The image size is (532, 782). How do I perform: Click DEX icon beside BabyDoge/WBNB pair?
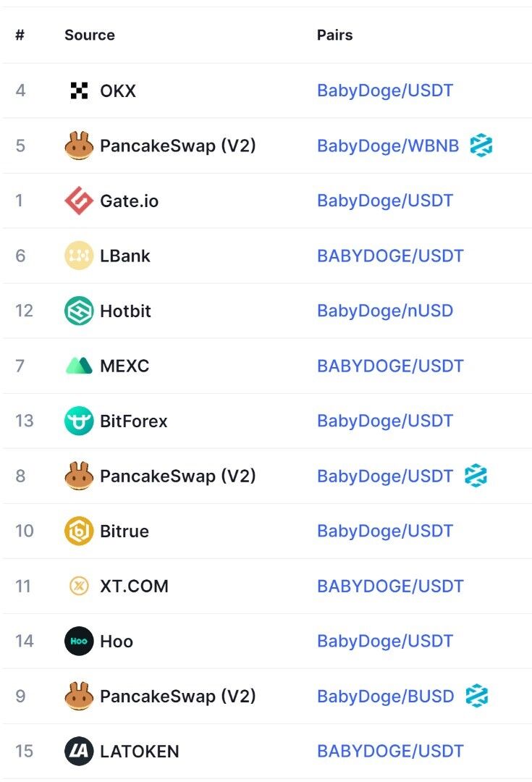pos(481,146)
